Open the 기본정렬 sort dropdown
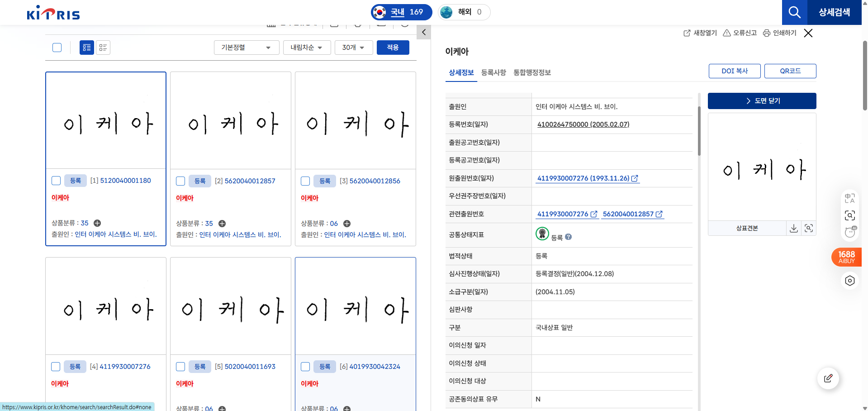Image resolution: width=868 pixels, height=411 pixels. pos(247,48)
